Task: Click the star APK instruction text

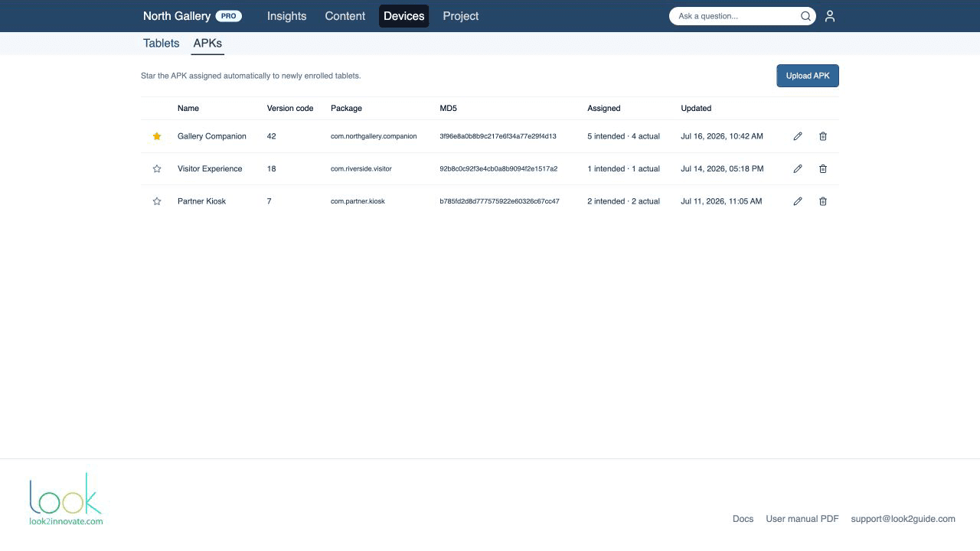Action: (x=250, y=76)
